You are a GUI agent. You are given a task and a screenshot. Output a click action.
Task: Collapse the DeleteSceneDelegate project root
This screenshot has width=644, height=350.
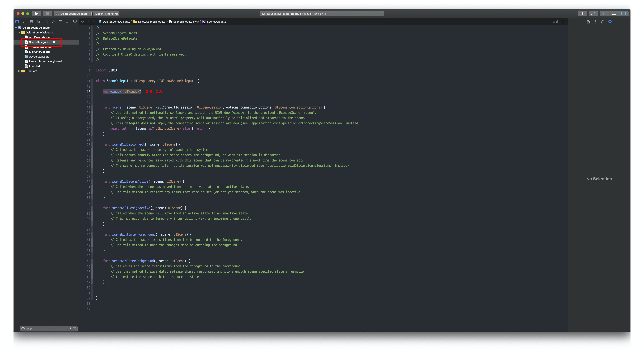pyautogui.click(x=16, y=28)
